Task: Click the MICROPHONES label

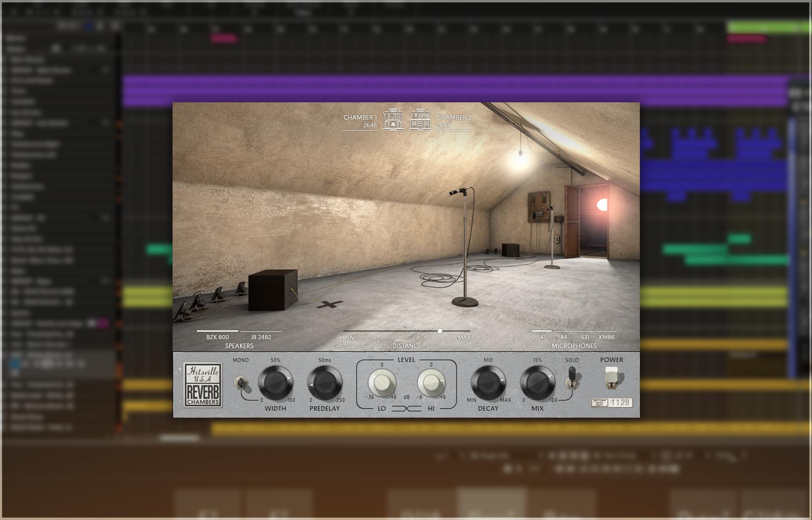Action: [574, 346]
